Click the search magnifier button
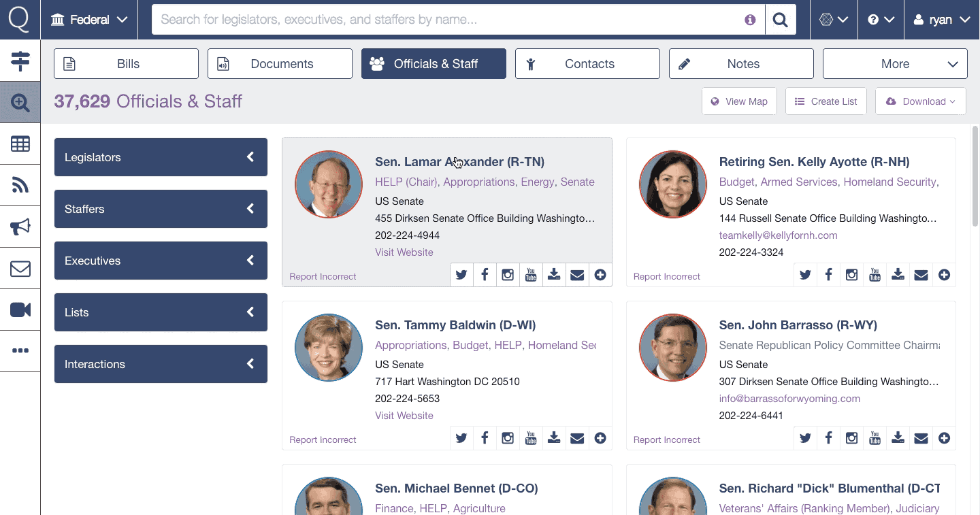The width and height of the screenshot is (980, 515). click(x=781, y=20)
